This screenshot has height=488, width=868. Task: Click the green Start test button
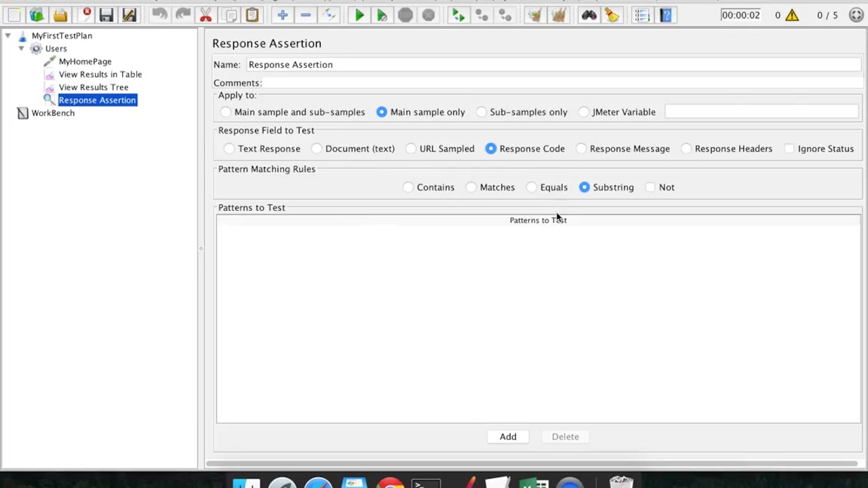(359, 15)
